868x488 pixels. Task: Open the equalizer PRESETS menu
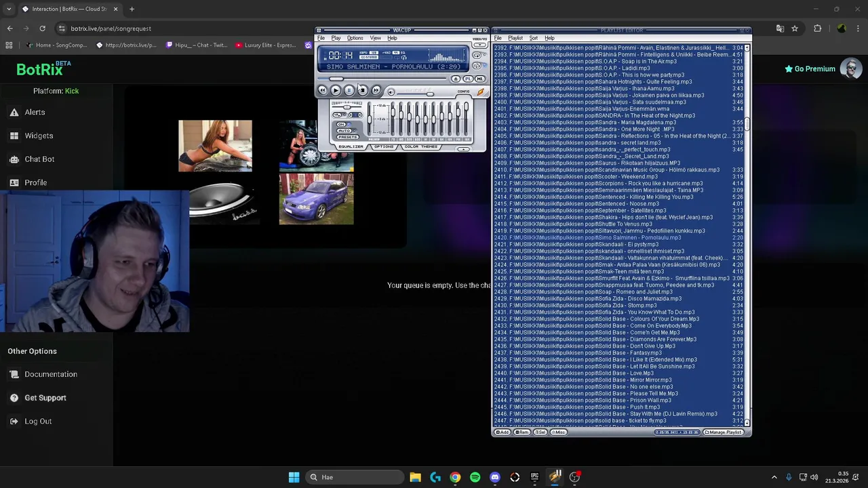coord(348,137)
